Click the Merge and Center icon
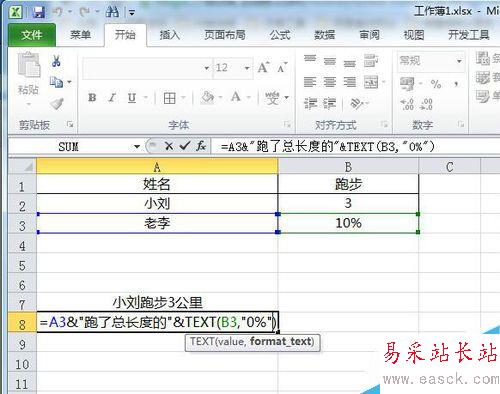 pos(371,82)
